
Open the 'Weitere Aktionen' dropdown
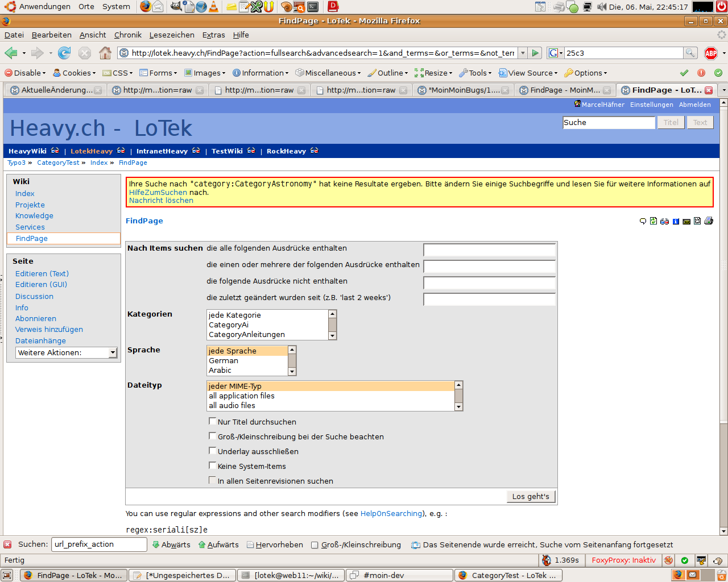66,353
